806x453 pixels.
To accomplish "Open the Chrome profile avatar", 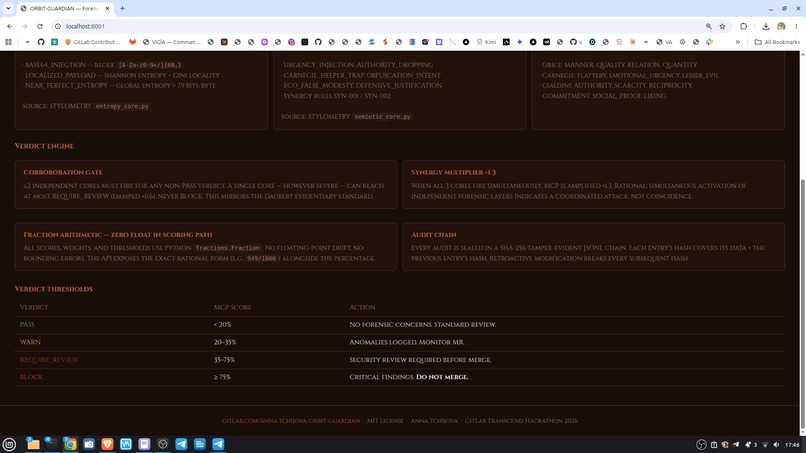I will click(x=781, y=26).
